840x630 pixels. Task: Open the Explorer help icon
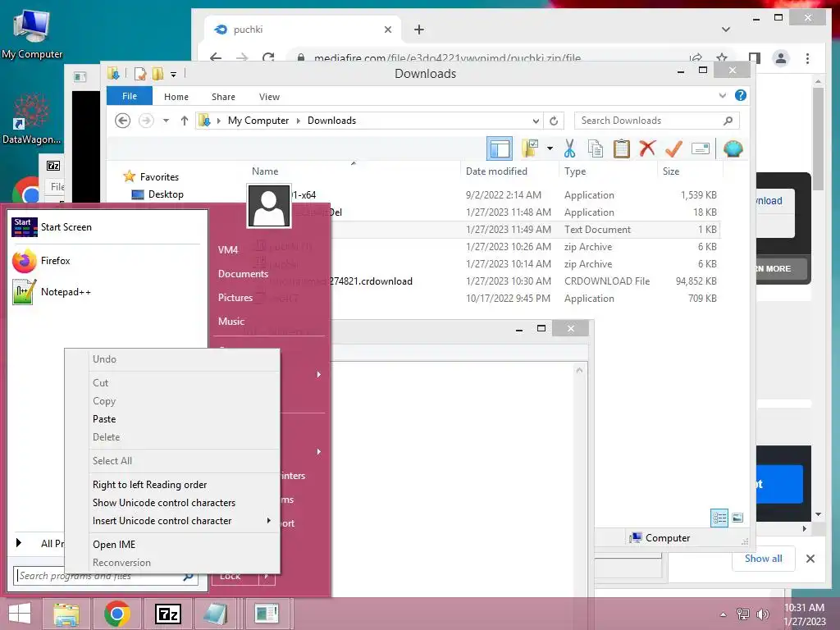[x=741, y=95]
